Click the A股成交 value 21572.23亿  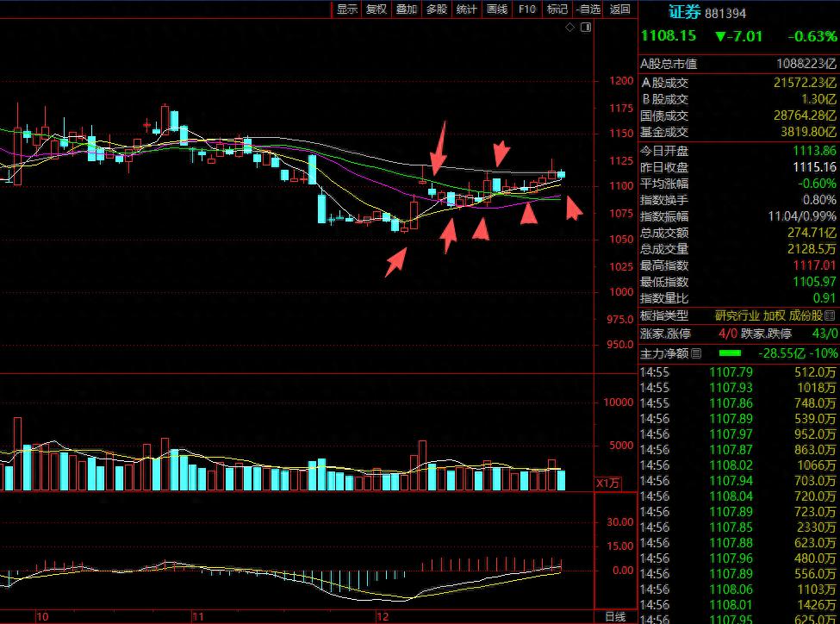click(805, 83)
